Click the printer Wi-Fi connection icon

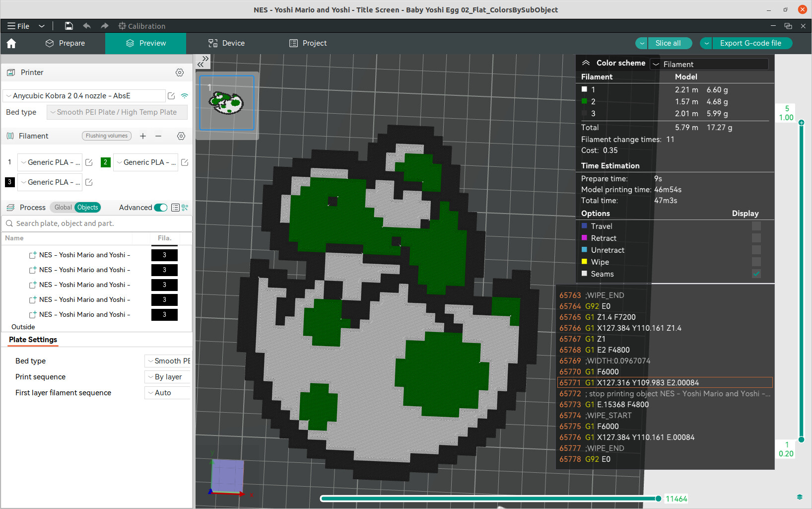coord(185,96)
